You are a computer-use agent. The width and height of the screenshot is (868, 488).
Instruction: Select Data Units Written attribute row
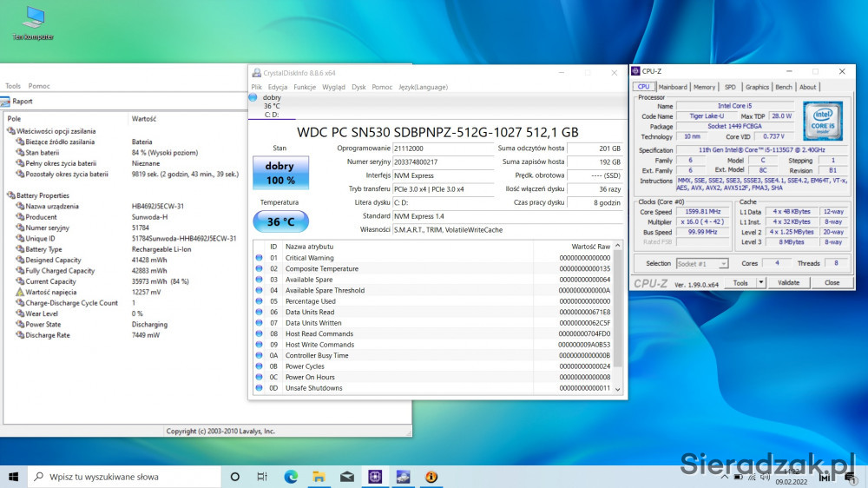click(433, 323)
